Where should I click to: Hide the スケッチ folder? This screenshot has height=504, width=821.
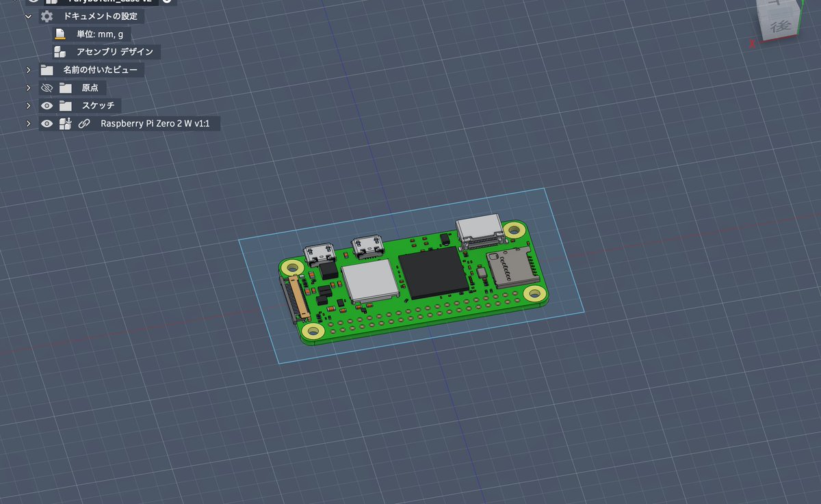[x=47, y=105]
